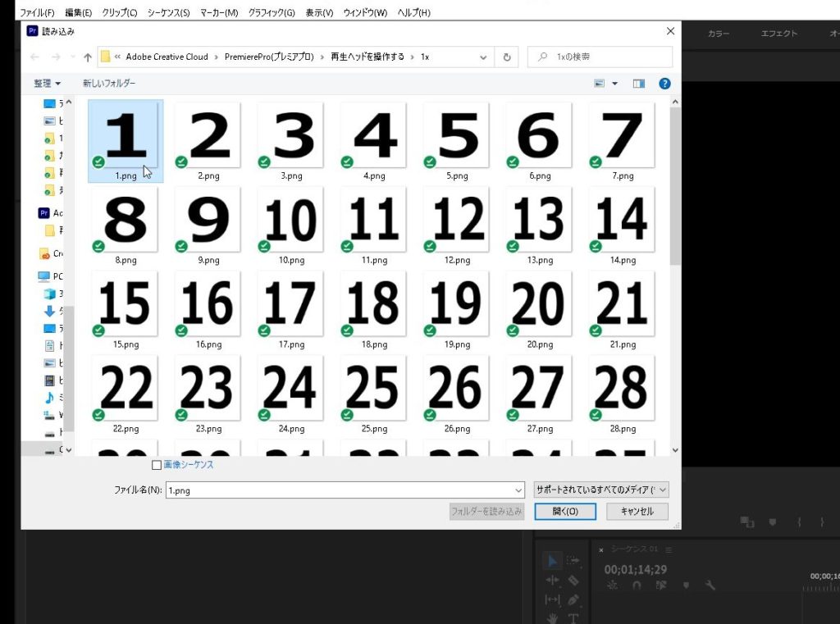The image size is (840, 624).
Task: Select the Razor tool
Action: (x=573, y=581)
